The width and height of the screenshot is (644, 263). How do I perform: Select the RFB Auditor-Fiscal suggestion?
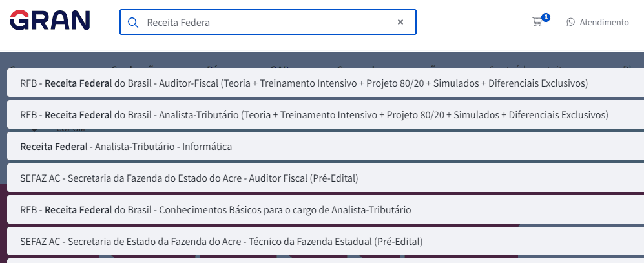(326, 83)
